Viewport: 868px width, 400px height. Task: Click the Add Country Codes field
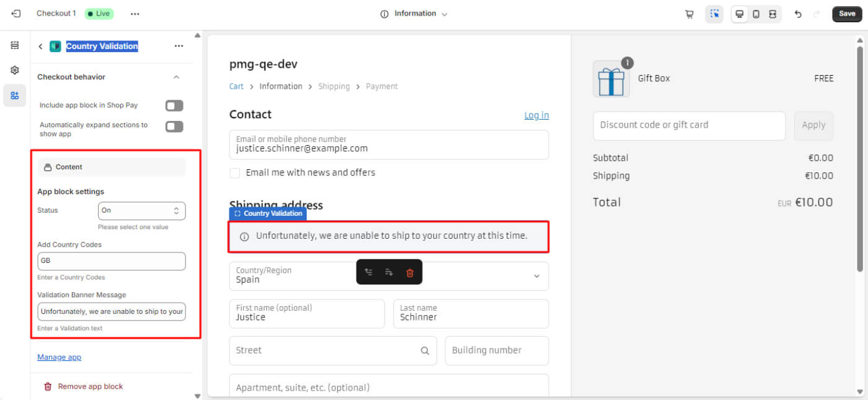(x=112, y=261)
